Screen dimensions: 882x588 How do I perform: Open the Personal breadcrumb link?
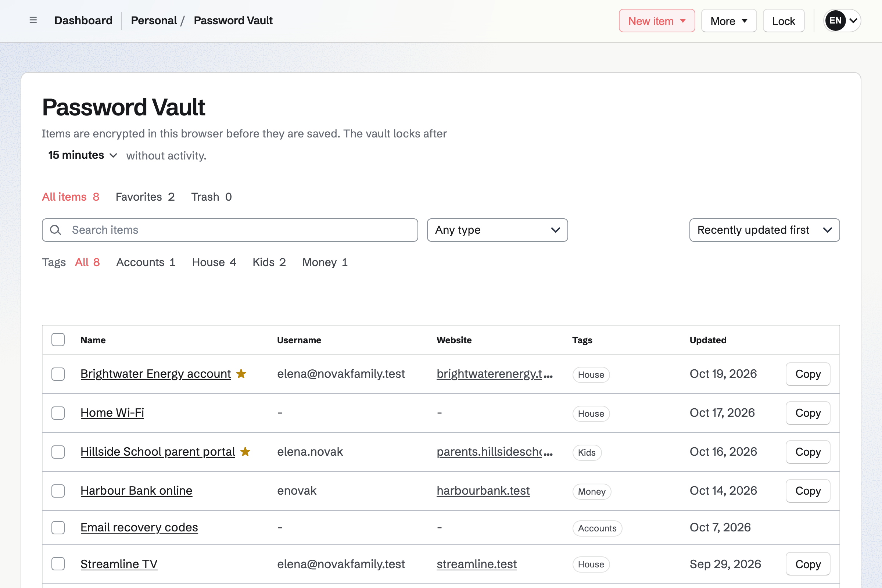click(x=154, y=20)
